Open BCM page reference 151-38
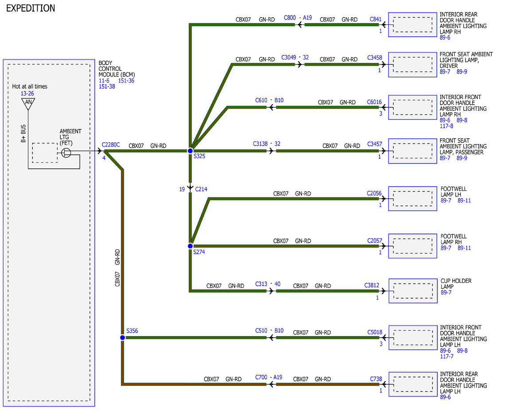Image resolution: width=532 pixels, height=411 pixels. point(107,86)
